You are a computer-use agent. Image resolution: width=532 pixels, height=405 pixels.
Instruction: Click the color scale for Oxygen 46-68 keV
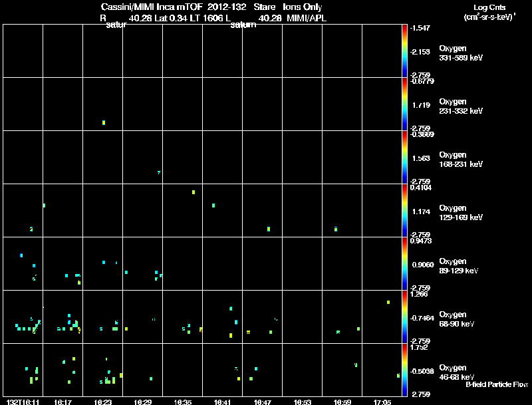click(404, 370)
